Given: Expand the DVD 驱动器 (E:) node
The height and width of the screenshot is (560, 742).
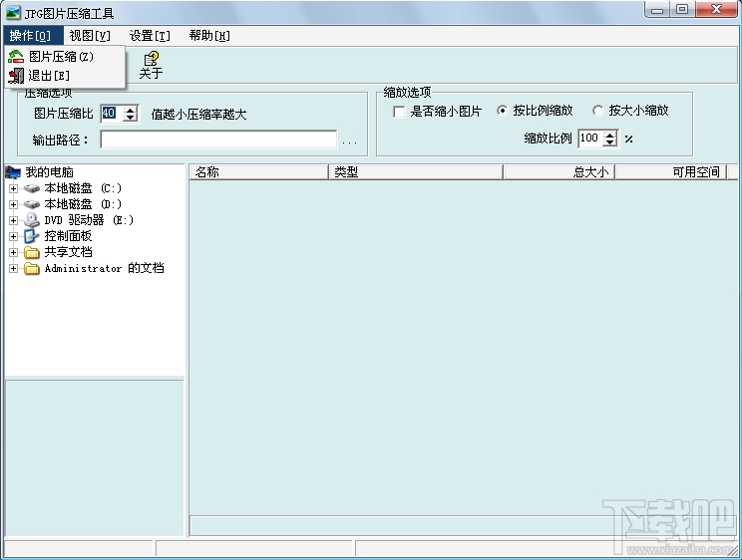Looking at the screenshot, I should [x=13, y=220].
